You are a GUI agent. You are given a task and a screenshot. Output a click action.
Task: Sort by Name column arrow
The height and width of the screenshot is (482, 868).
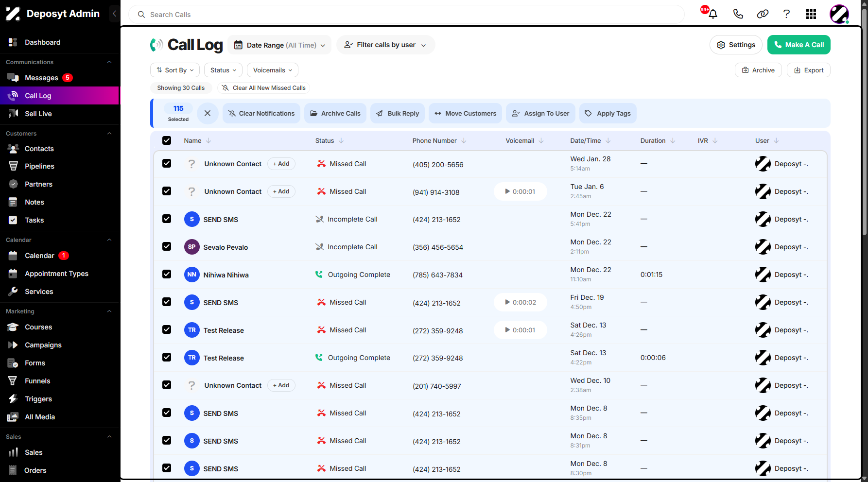pyautogui.click(x=208, y=140)
